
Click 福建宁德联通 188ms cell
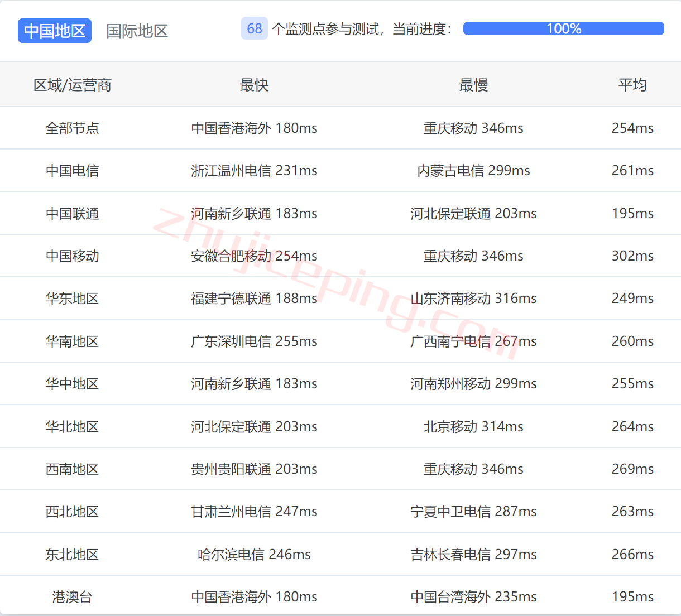(254, 299)
